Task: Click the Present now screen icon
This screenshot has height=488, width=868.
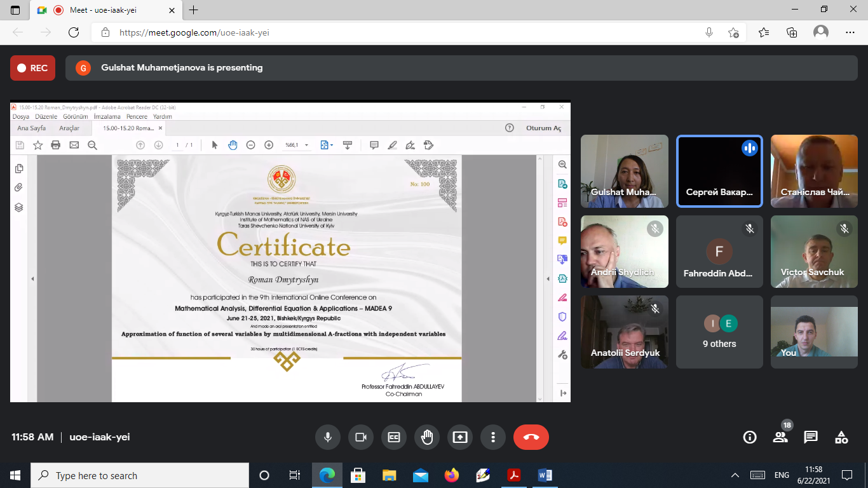Action: (460, 437)
